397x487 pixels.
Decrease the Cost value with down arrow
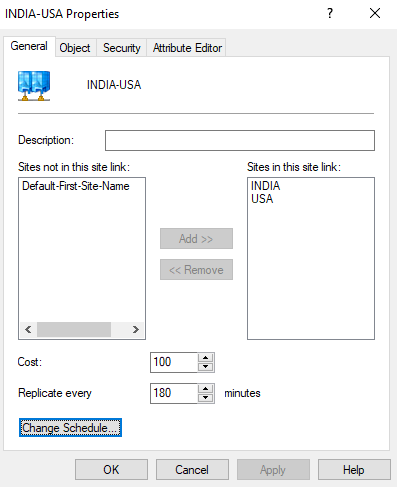(x=206, y=367)
